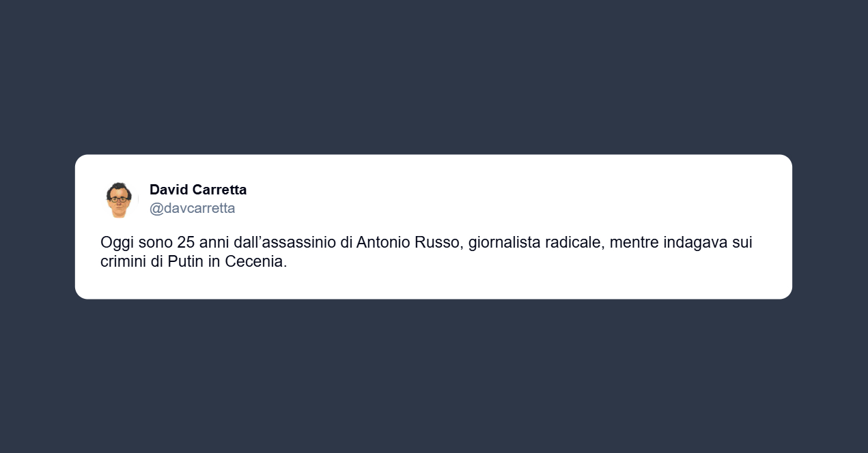Click the word "sono" in the tweet
Screen dimensions: 868x453
pyautogui.click(x=154, y=243)
